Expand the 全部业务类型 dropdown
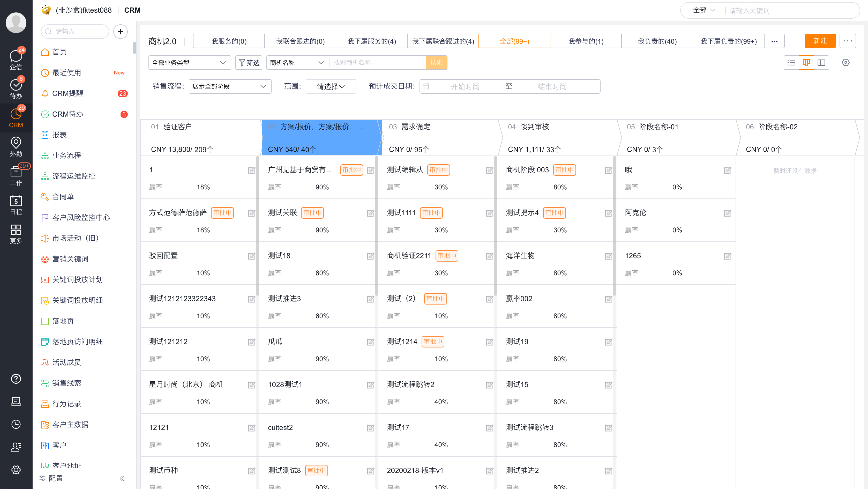The width and height of the screenshot is (868, 489). tap(189, 62)
